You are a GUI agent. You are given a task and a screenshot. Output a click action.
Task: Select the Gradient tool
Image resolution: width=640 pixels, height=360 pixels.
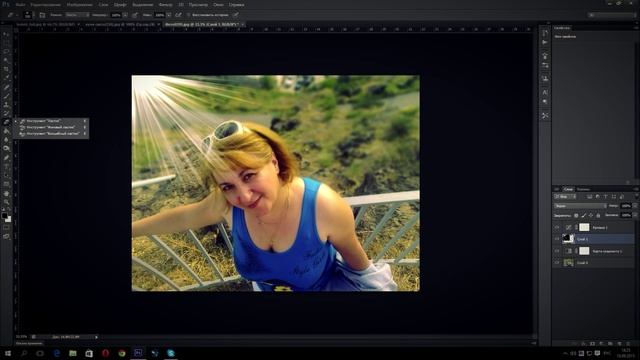click(x=6, y=131)
